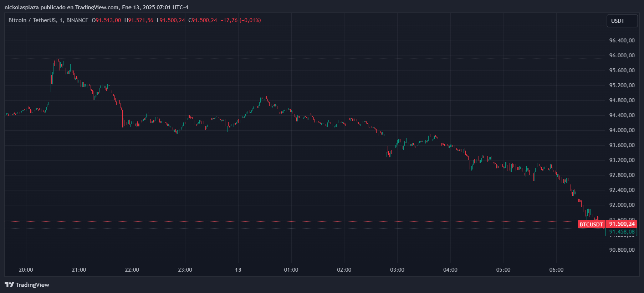Click the nickolasplaza publication header text
The width and height of the screenshot is (644, 293).
96,7
